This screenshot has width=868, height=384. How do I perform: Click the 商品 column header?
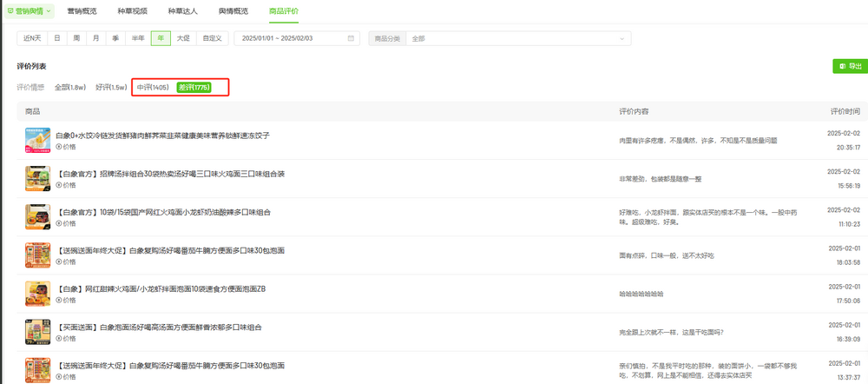click(x=33, y=111)
